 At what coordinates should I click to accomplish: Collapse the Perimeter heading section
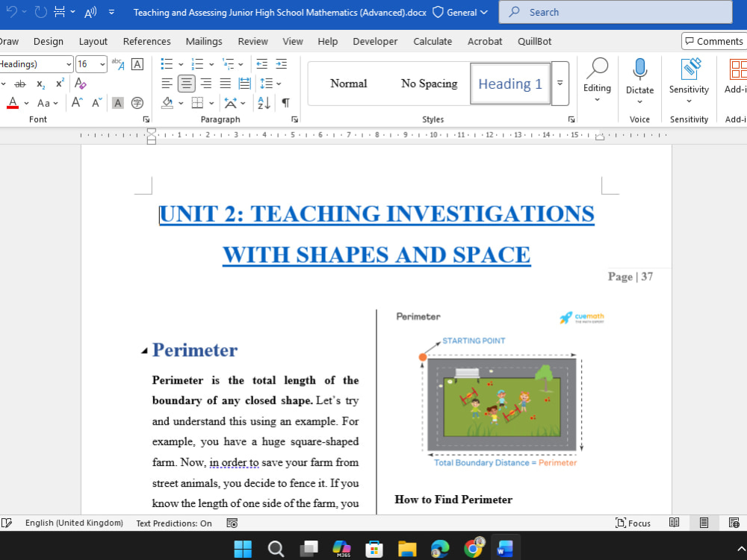coord(144,351)
